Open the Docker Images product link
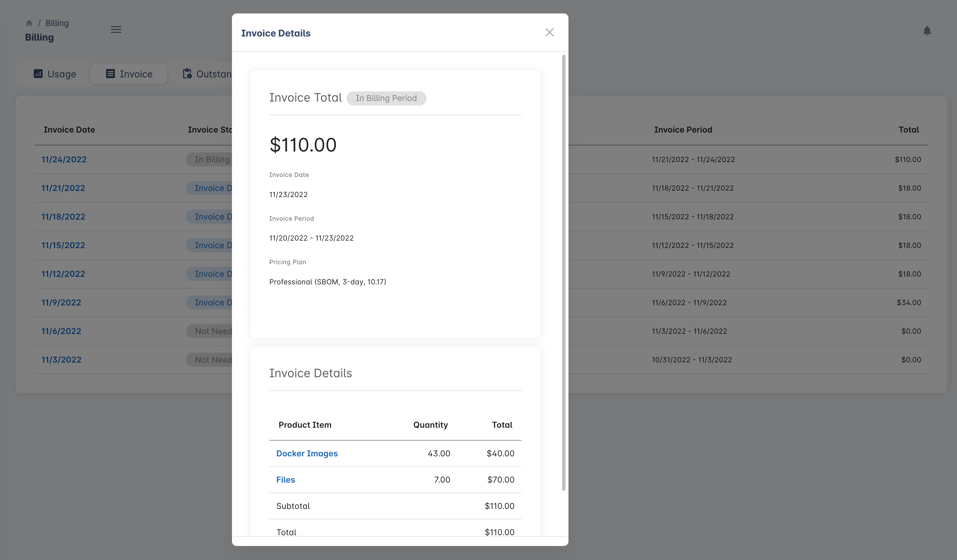The image size is (957, 560). 307,453
